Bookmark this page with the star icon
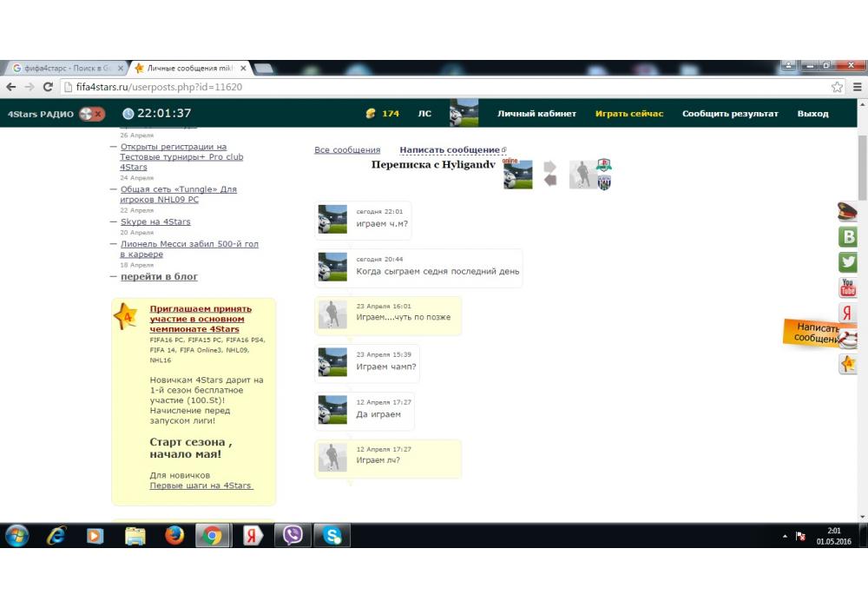Image resolution: width=868 pixels, height=608 pixels. pyautogui.click(x=837, y=87)
